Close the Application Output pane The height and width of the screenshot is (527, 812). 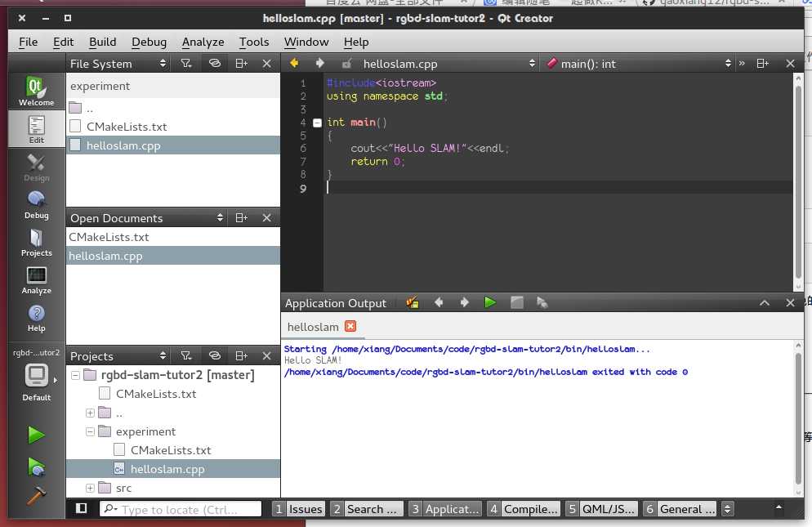790,302
